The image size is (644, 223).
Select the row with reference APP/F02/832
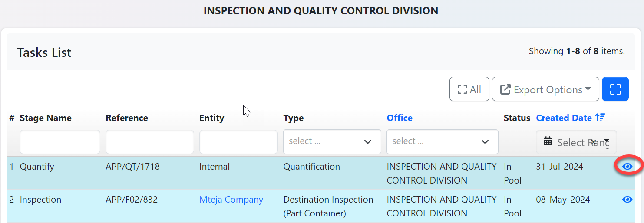(132, 200)
